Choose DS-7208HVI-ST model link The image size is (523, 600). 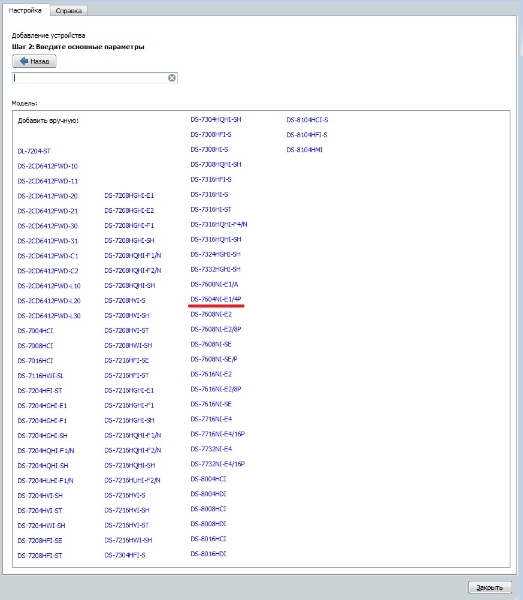[x=127, y=330]
